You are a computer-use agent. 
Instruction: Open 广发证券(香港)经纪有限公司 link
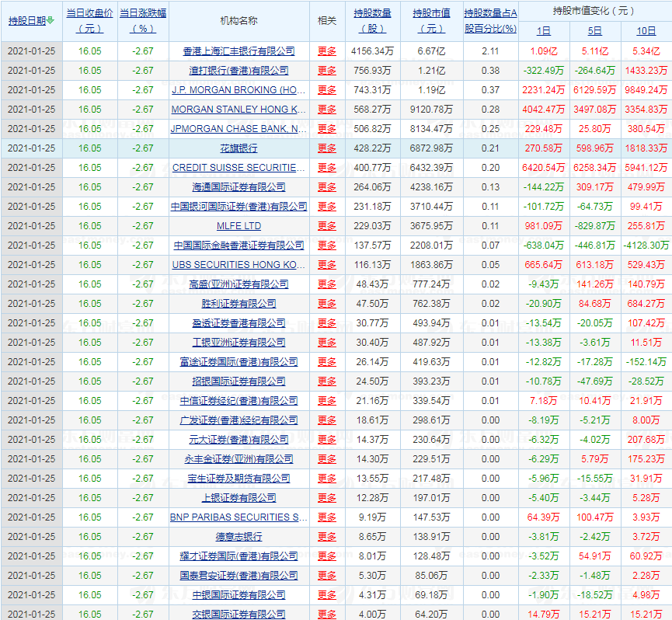[x=239, y=420]
